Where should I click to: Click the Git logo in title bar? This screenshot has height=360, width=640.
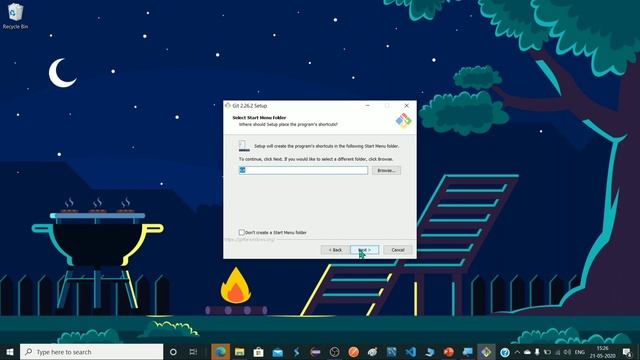[228, 106]
